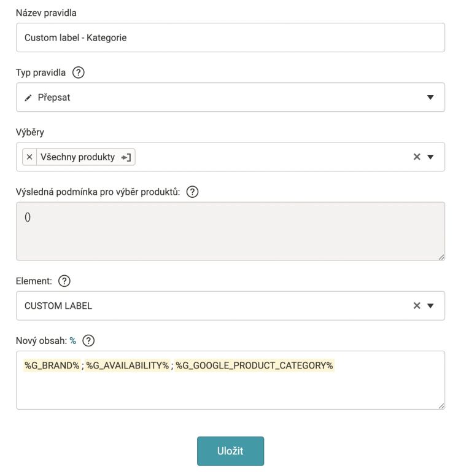The width and height of the screenshot is (469, 476).
Task: Expand the Element dropdown arrow
Action: click(x=430, y=305)
